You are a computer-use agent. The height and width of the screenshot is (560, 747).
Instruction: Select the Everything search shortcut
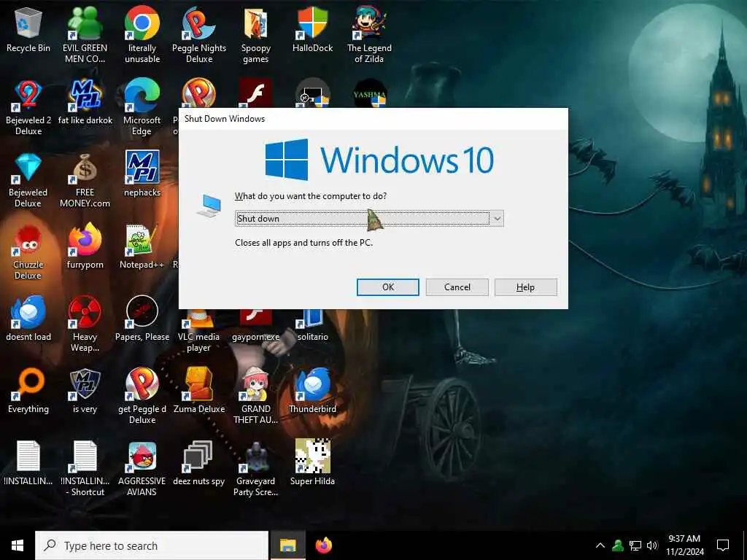tap(28, 390)
